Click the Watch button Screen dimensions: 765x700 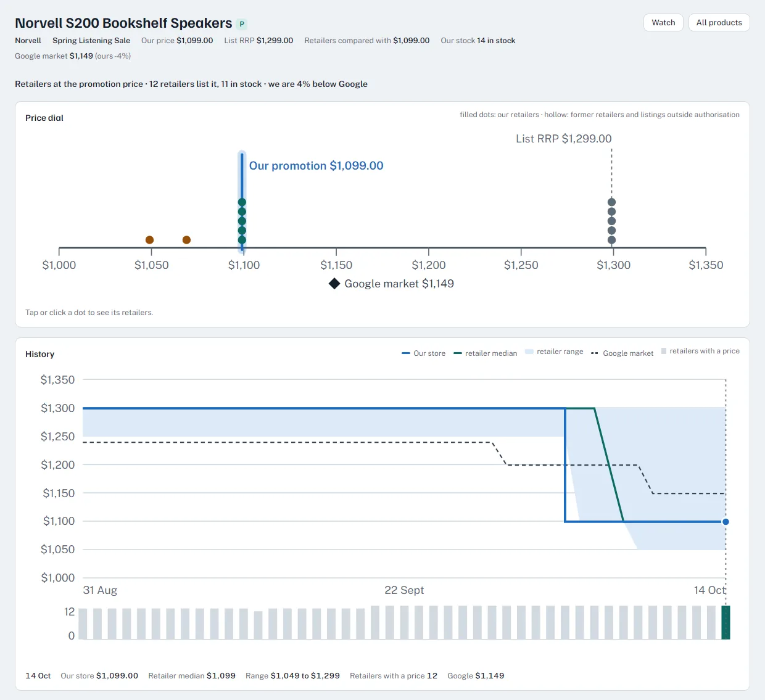pyautogui.click(x=663, y=23)
